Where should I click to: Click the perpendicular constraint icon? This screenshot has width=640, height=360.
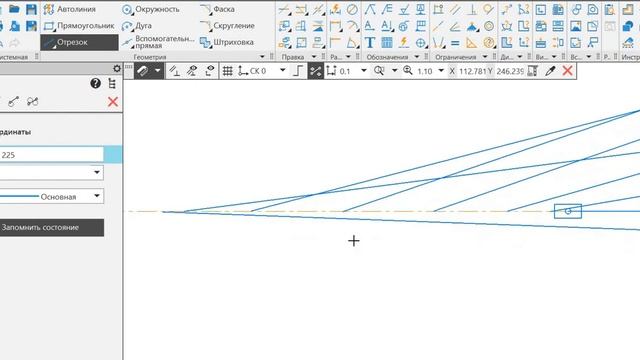tap(472, 9)
